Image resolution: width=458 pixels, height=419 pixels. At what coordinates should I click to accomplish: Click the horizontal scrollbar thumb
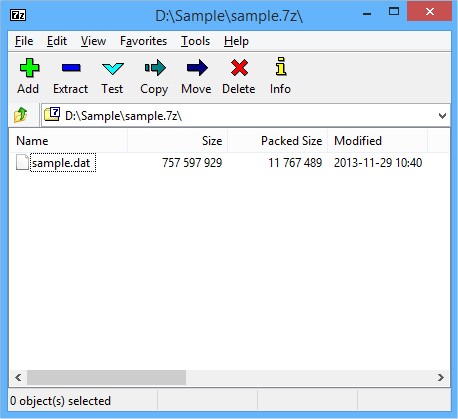106,378
